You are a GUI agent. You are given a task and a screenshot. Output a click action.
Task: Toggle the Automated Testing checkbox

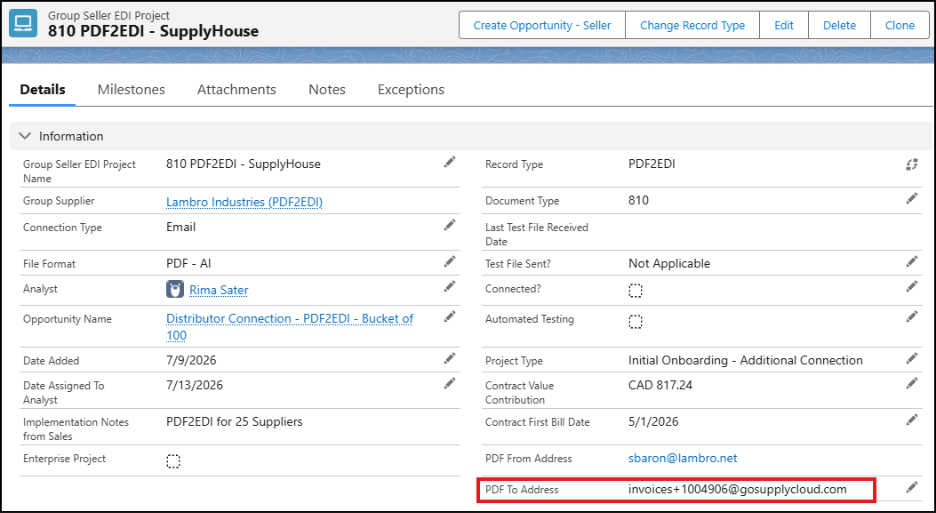(x=636, y=321)
